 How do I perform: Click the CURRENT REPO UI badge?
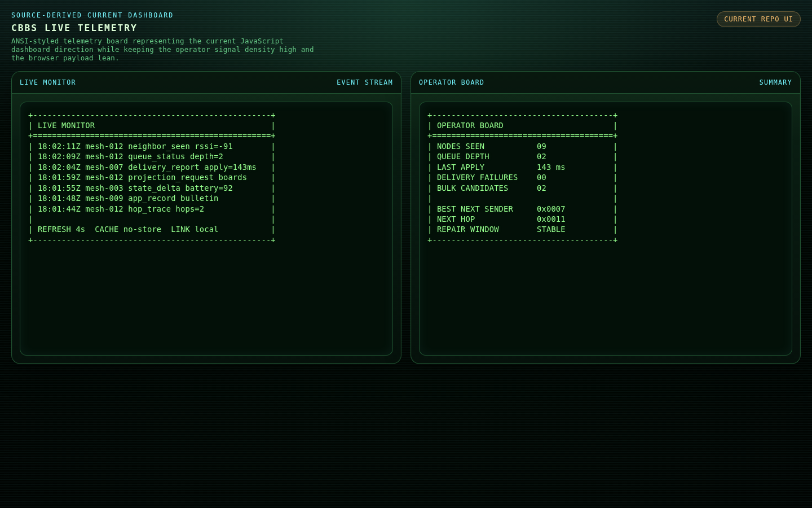[758, 19]
